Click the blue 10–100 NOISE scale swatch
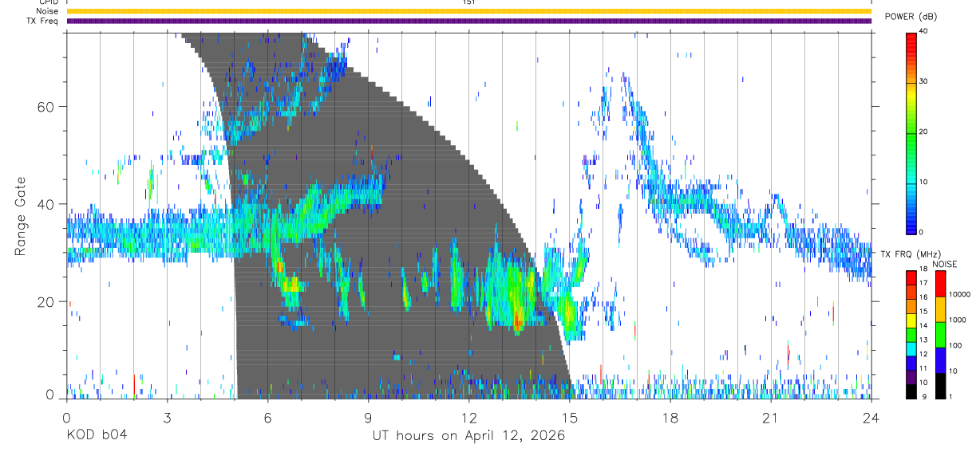 tap(940, 359)
